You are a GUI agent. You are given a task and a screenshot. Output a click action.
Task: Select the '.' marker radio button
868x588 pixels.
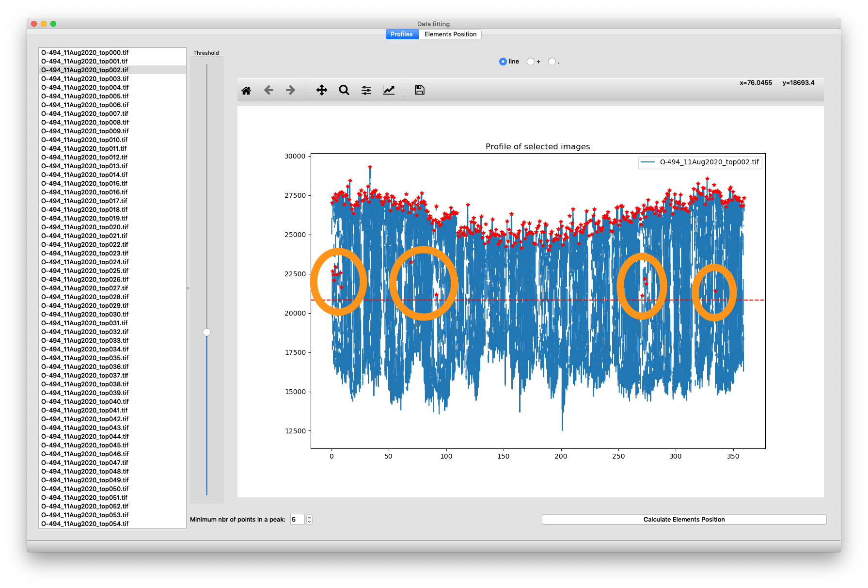(552, 62)
